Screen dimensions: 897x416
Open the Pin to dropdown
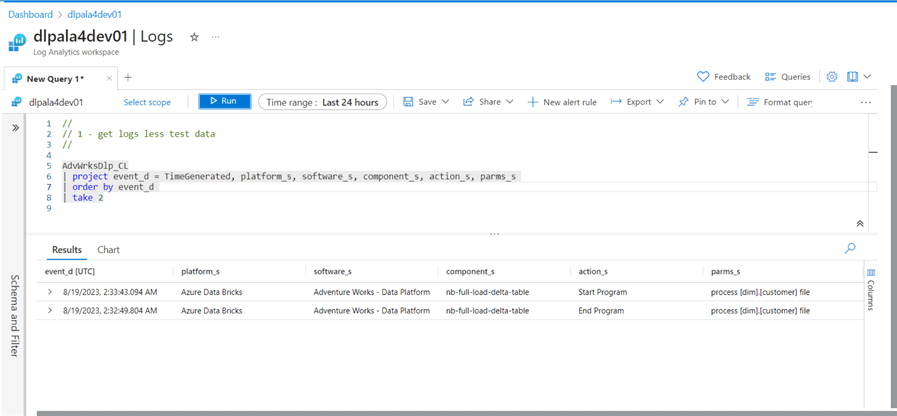(704, 102)
